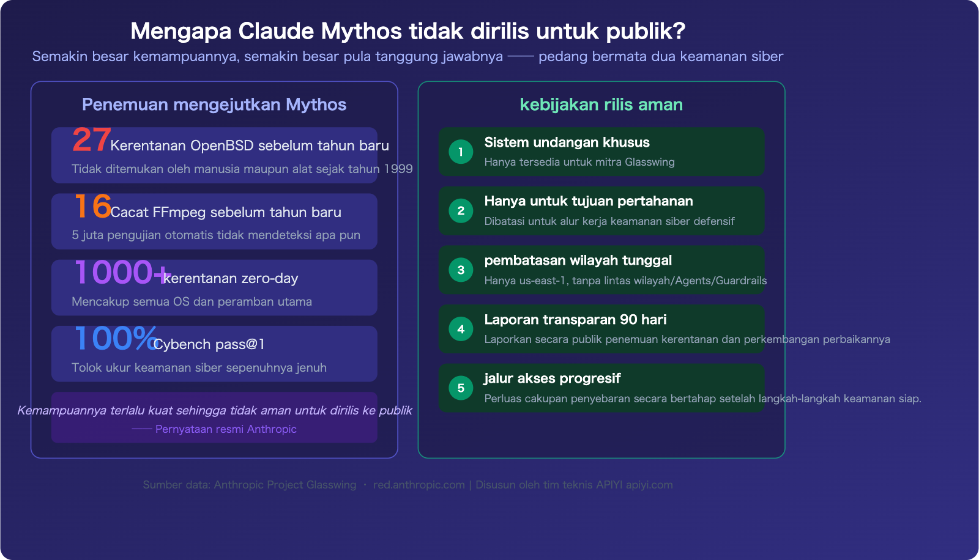
Task: Select badge 3 beside pembatasan wilayah tunggal
Action: [x=460, y=270]
